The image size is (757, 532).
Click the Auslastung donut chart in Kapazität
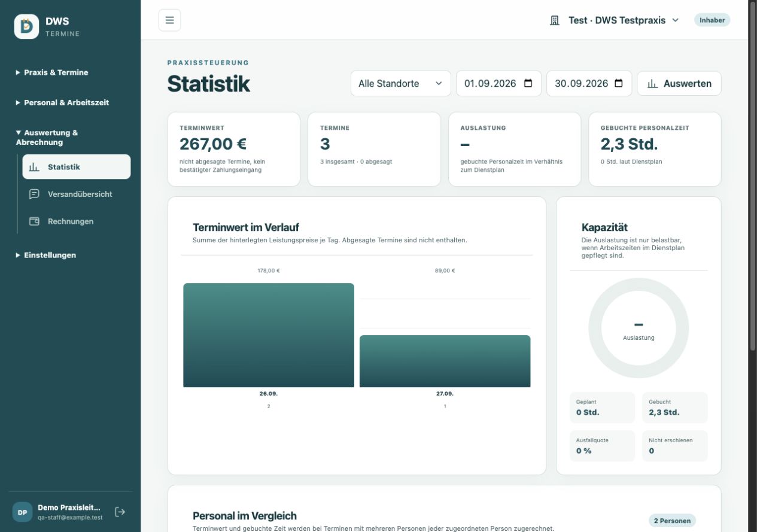pyautogui.click(x=639, y=328)
